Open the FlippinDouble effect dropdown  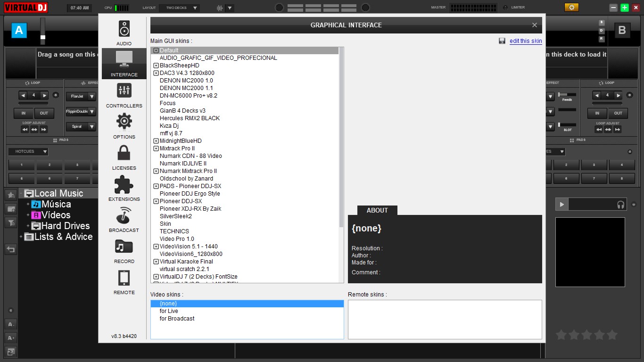tap(92, 112)
